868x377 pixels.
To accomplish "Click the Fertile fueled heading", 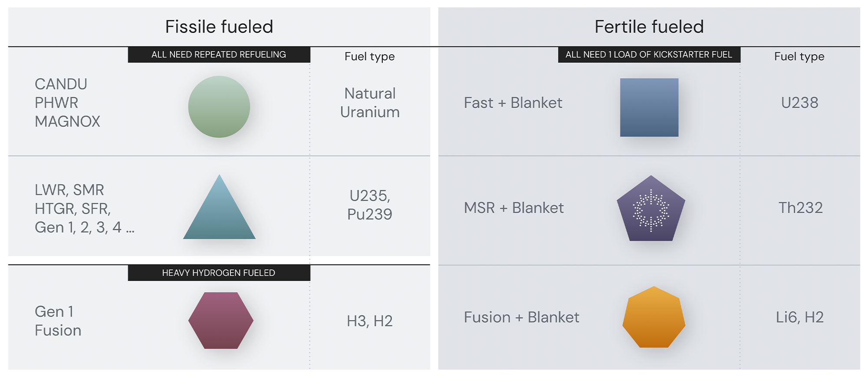I will [649, 27].
